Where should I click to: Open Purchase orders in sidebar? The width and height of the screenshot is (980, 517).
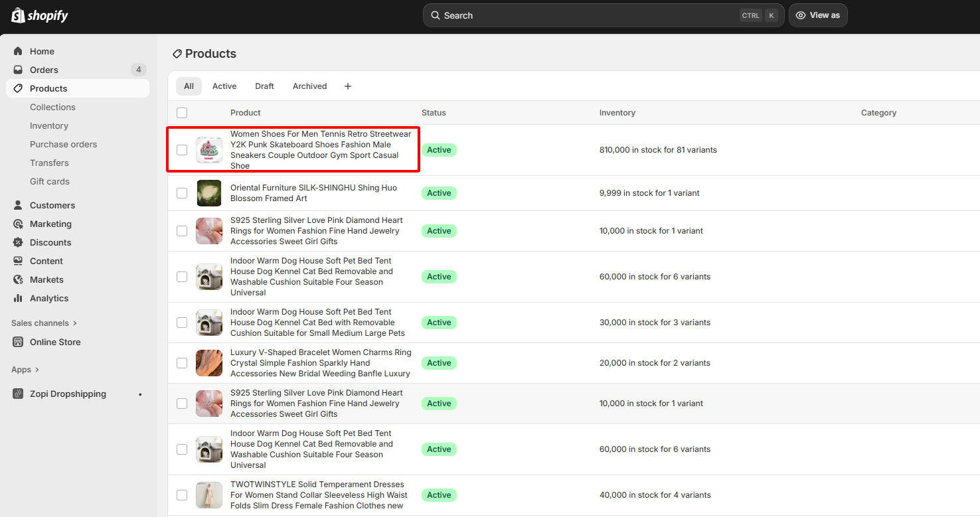(x=63, y=144)
